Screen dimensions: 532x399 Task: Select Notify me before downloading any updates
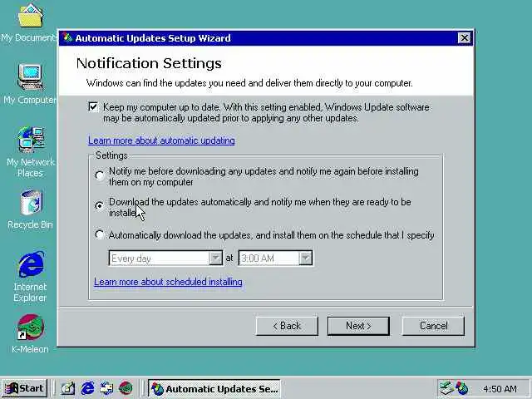click(100, 175)
